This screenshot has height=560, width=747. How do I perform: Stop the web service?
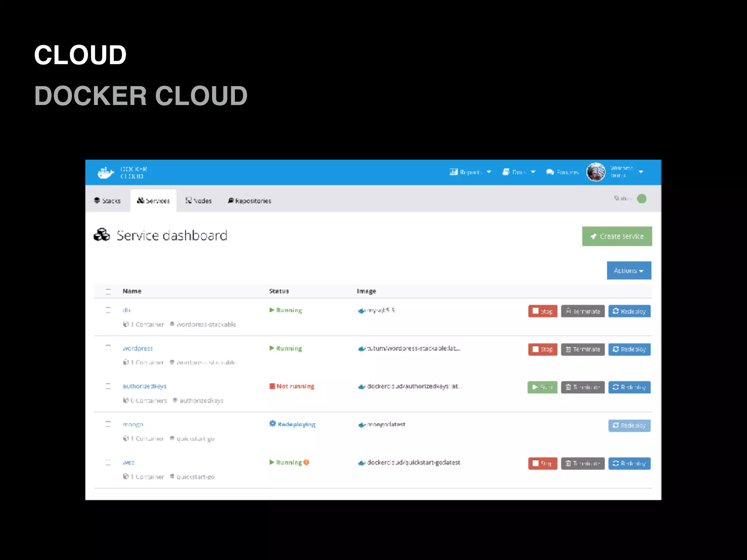tap(543, 463)
